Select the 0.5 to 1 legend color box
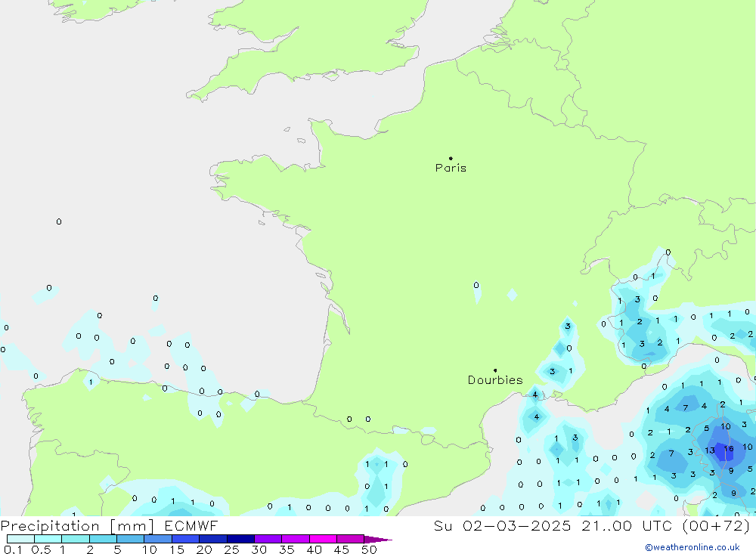The image size is (756, 554). 48,539
